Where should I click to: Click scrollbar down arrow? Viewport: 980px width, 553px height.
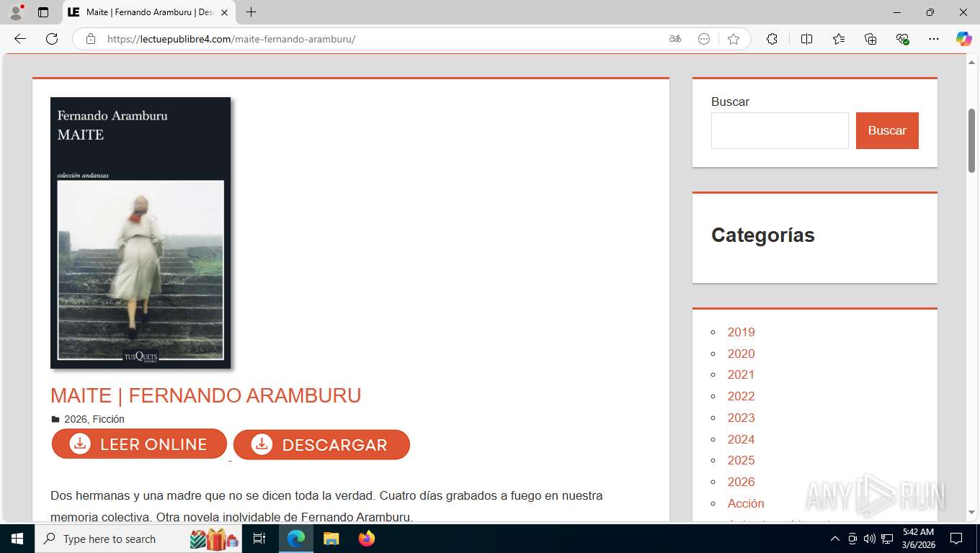[x=971, y=513]
